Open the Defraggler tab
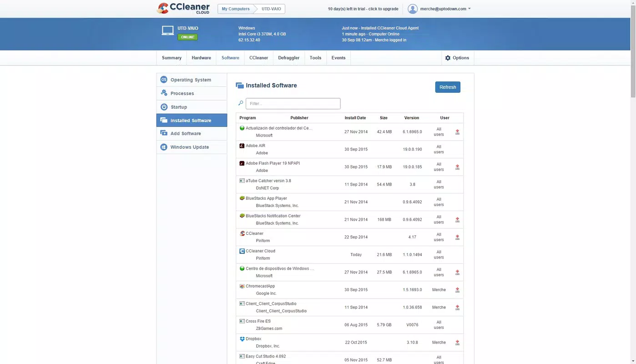 pyautogui.click(x=289, y=58)
